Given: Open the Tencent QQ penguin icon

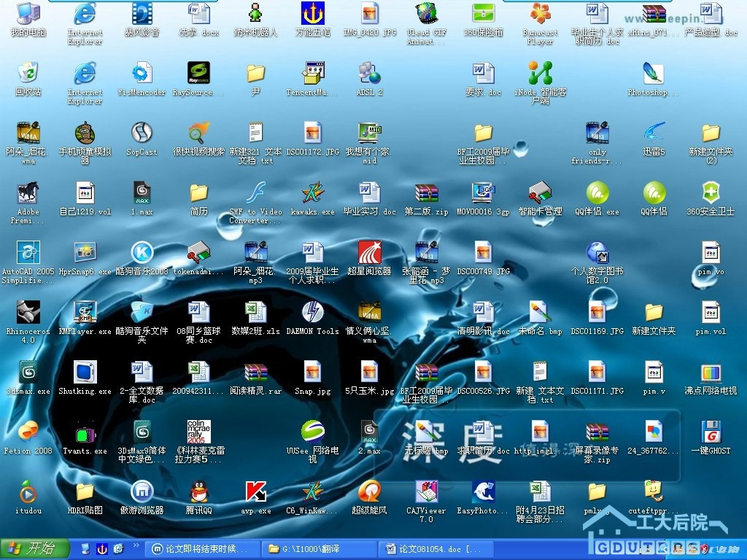Looking at the screenshot, I should click(198, 492).
